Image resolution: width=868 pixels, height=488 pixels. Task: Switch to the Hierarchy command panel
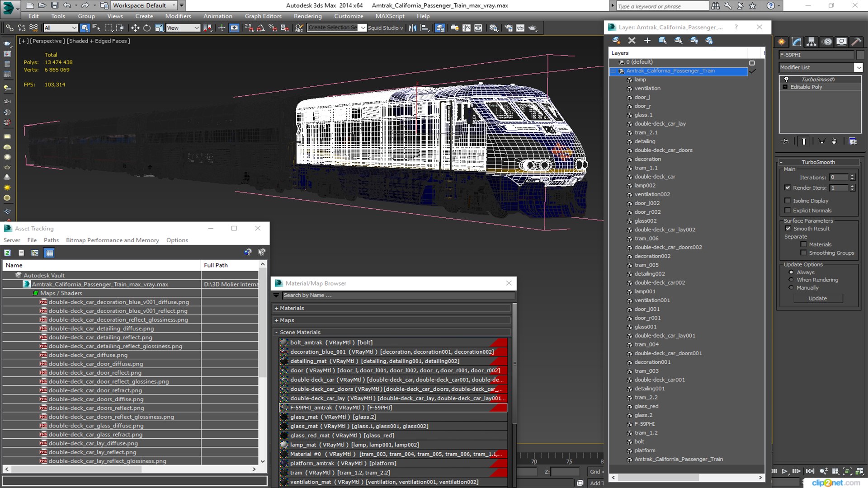[811, 42]
